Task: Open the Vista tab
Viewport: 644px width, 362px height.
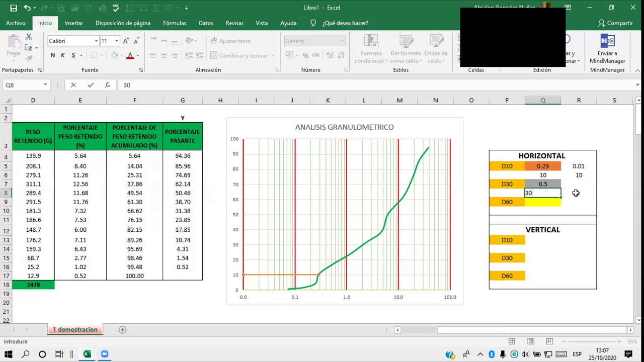Action: [x=262, y=23]
